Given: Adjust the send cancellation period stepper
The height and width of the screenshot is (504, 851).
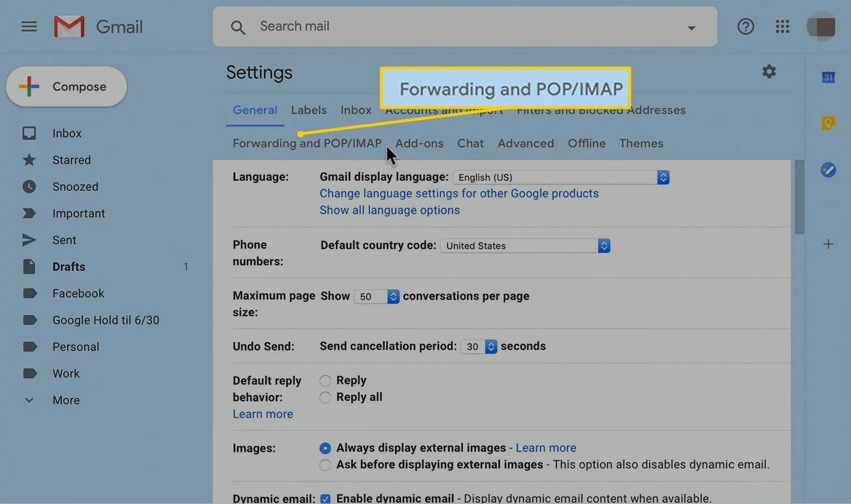Looking at the screenshot, I should tap(490, 346).
